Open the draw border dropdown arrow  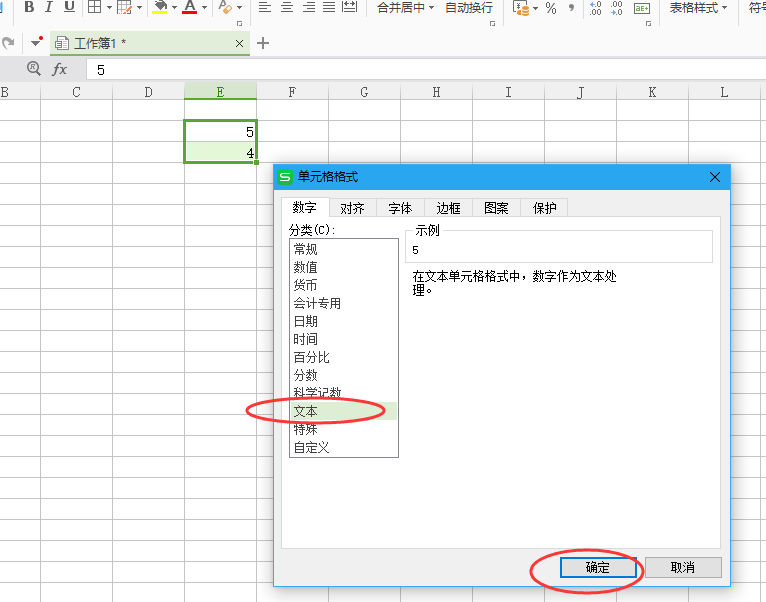[x=140, y=7]
